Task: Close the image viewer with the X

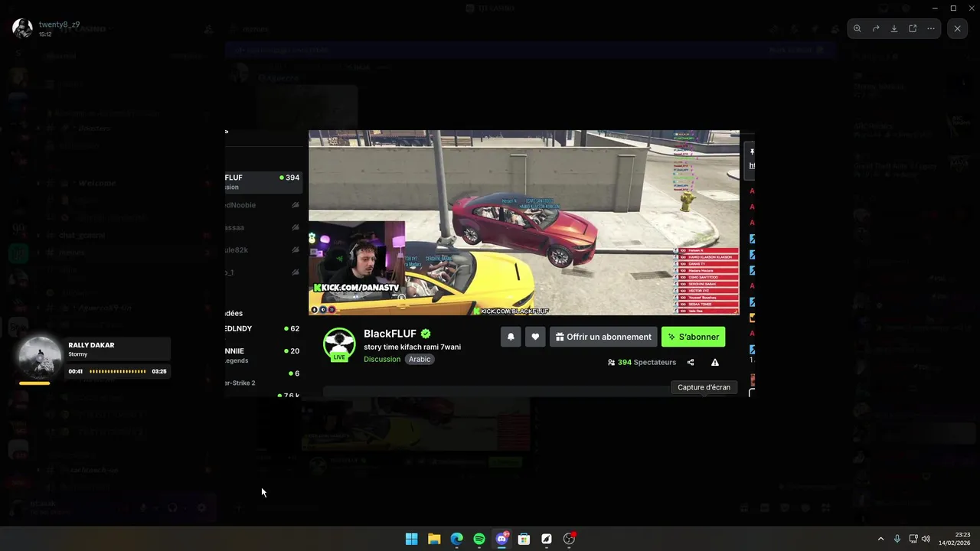Action: (x=957, y=28)
